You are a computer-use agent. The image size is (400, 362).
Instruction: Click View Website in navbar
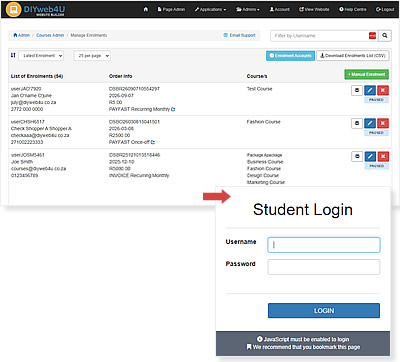pos(314,9)
